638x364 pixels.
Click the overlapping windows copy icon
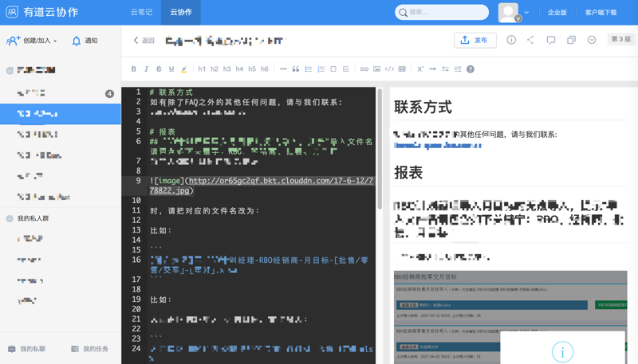tap(571, 40)
